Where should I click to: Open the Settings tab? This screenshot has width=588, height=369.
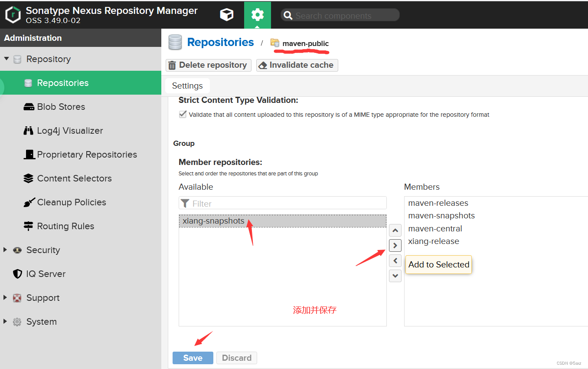[187, 86]
